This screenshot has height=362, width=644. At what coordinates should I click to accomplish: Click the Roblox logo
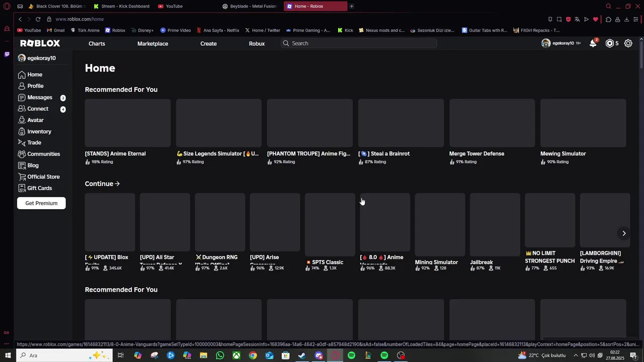click(40, 43)
